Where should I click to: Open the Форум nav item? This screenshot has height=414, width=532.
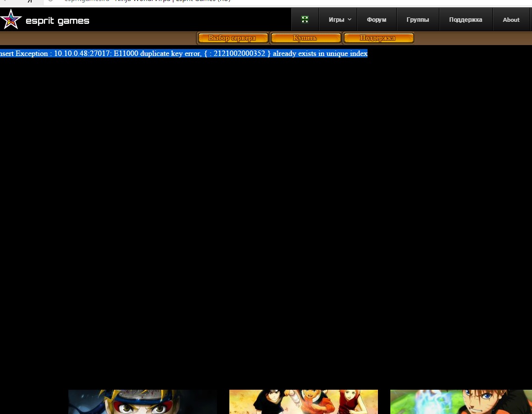click(x=376, y=20)
